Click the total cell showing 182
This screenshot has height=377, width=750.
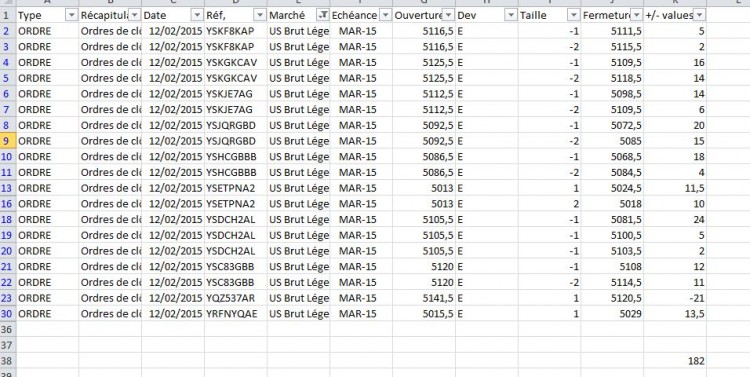675,361
